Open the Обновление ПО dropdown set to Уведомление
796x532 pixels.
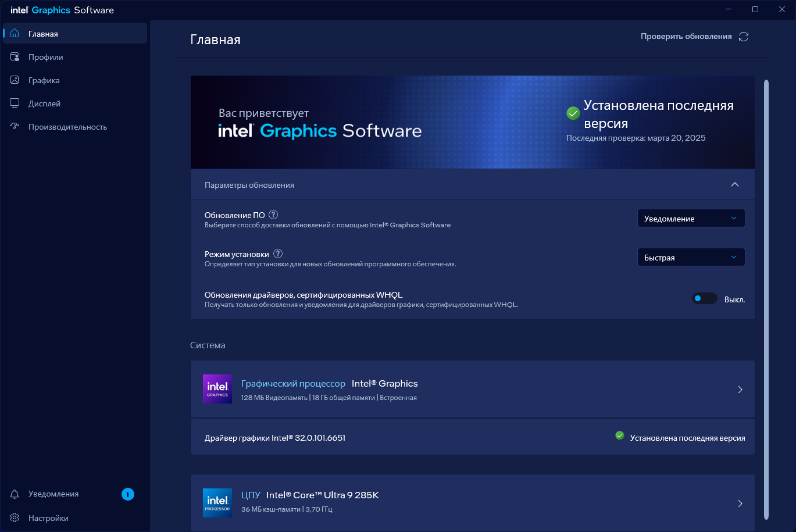click(x=691, y=219)
